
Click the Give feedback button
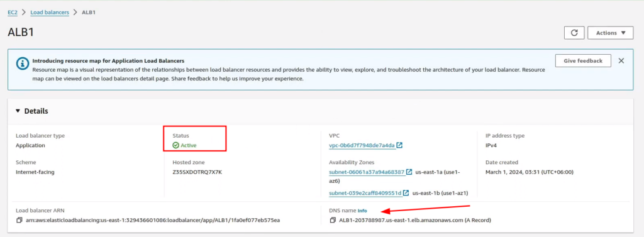click(583, 61)
